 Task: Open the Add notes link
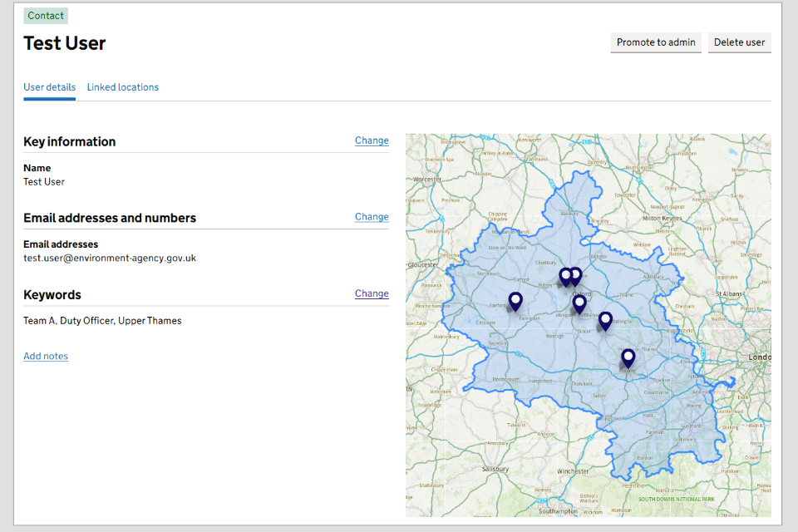[46, 357]
